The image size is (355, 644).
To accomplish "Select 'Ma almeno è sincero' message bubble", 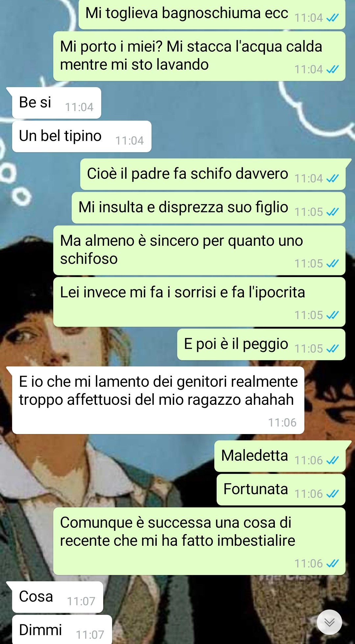I will tap(199, 250).
